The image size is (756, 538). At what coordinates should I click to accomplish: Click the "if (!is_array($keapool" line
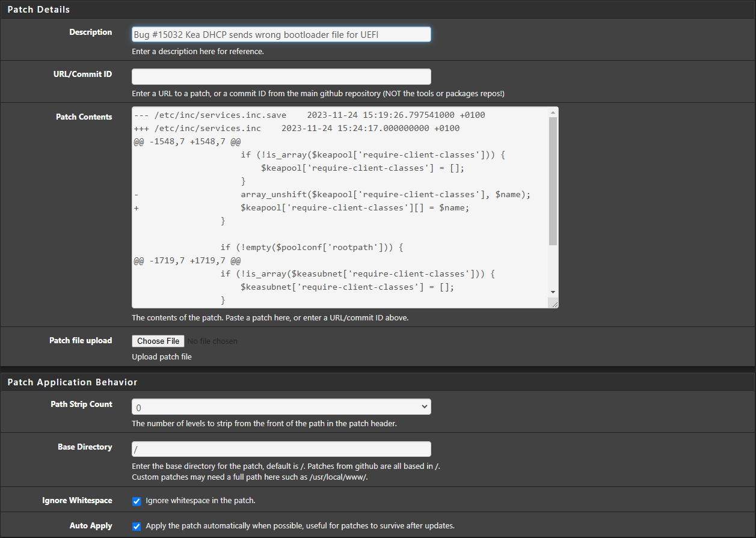click(373, 154)
